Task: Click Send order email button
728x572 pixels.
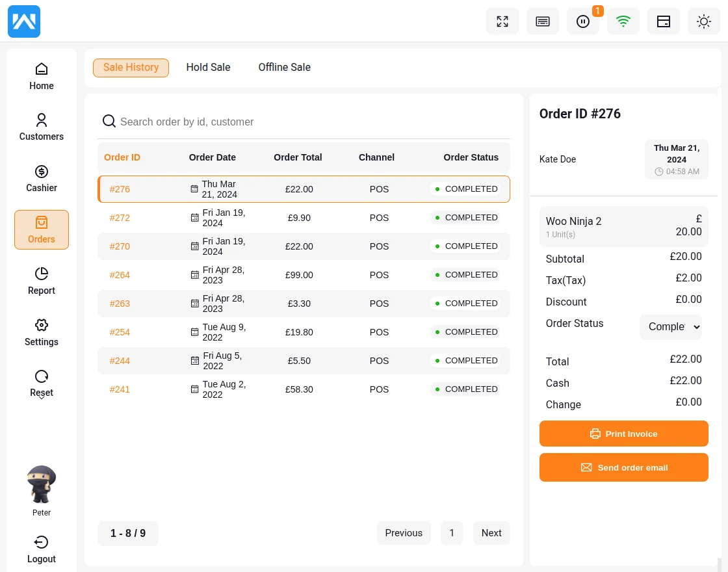Action: click(x=623, y=467)
